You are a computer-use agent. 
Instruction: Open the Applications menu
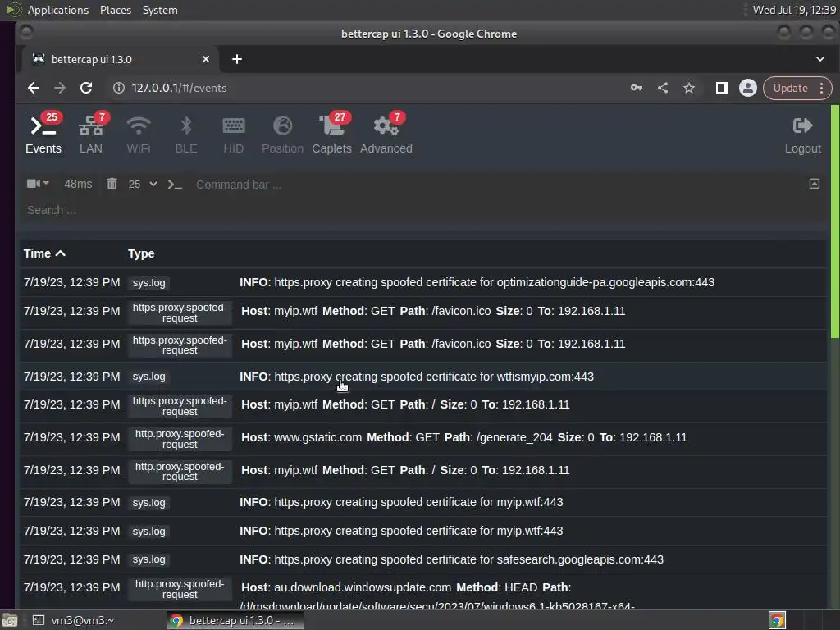click(x=58, y=10)
